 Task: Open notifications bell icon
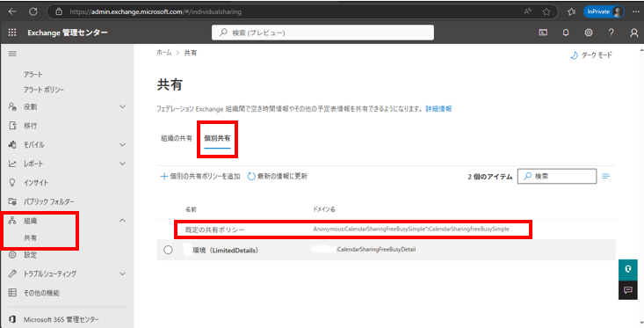(566, 33)
